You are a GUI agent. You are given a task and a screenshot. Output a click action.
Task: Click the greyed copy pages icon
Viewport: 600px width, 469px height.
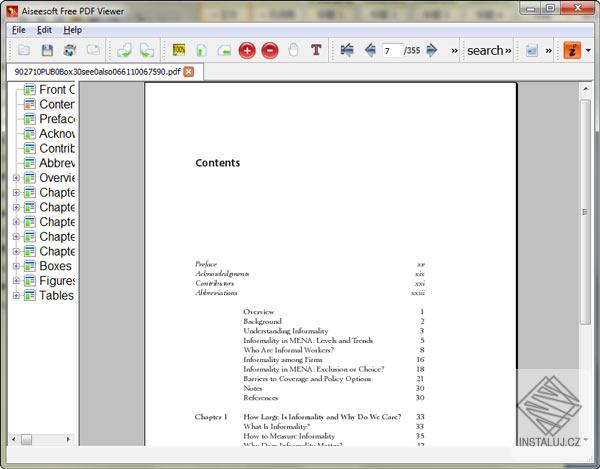click(x=93, y=50)
